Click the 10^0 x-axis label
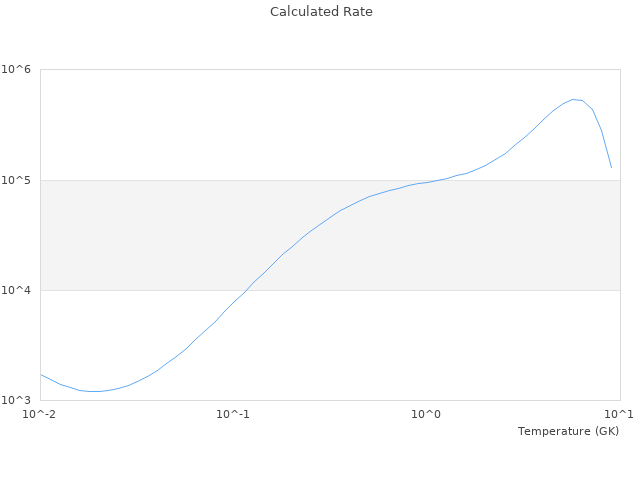The height and width of the screenshot is (480, 640). coord(427,414)
